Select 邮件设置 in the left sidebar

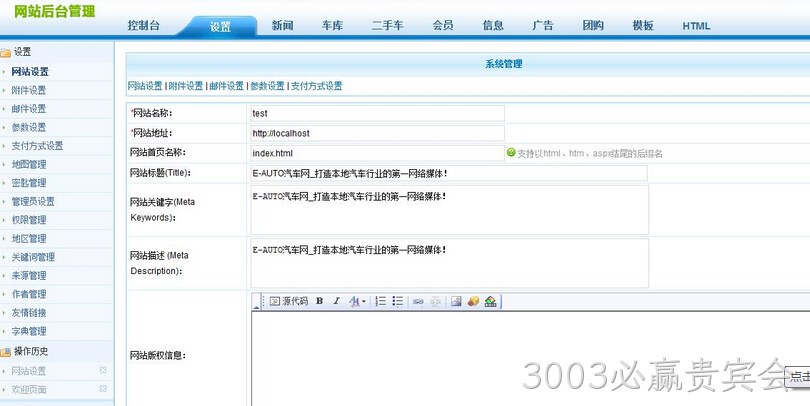click(x=29, y=109)
